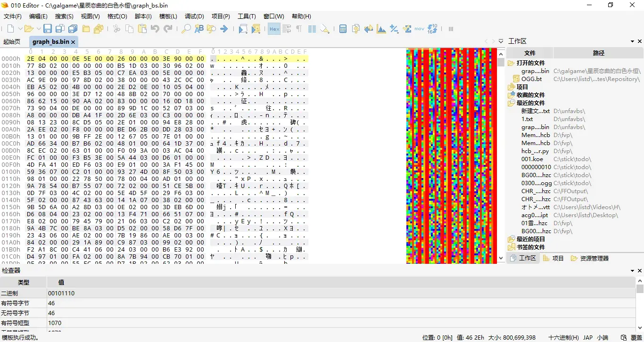Switch to the 起始页 tab
644x342 pixels.
tap(12, 41)
